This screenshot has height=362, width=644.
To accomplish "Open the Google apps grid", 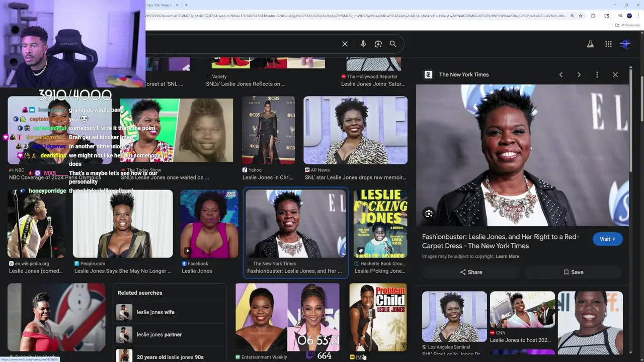I will [608, 44].
